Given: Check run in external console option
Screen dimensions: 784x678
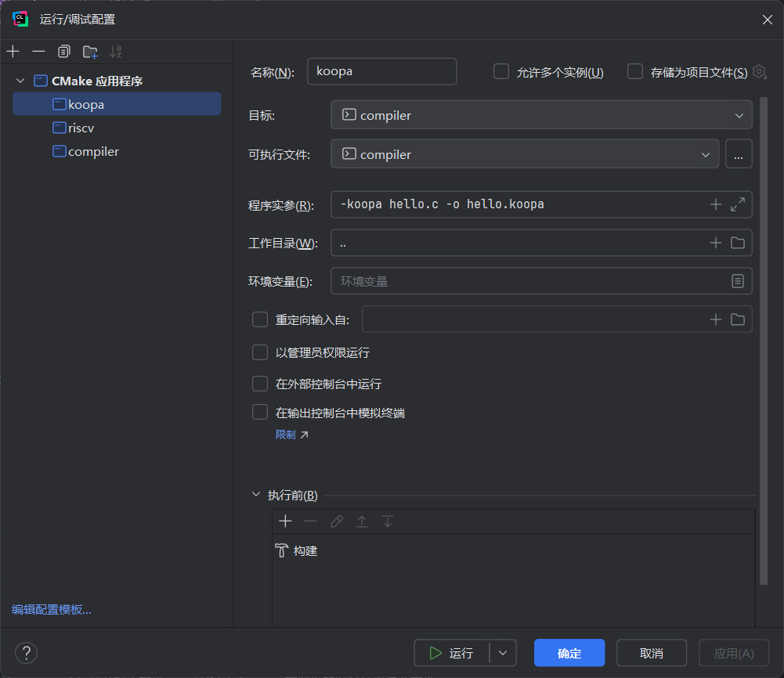Looking at the screenshot, I should coord(260,384).
